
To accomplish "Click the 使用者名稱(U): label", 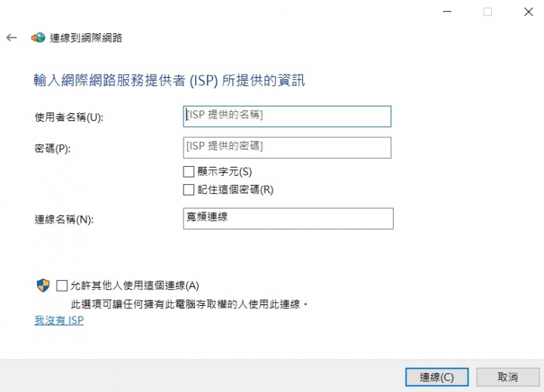I will (69, 117).
